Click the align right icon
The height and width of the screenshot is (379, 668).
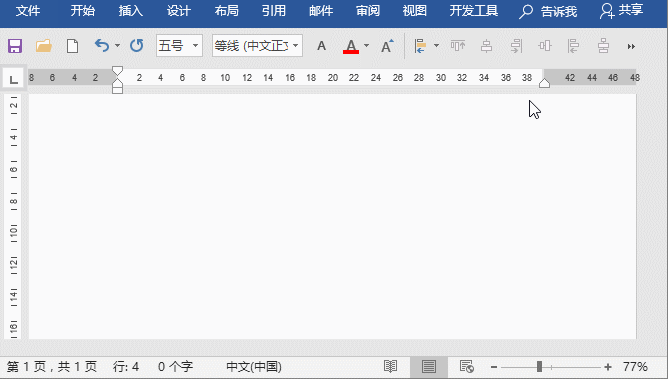(x=516, y=46)
